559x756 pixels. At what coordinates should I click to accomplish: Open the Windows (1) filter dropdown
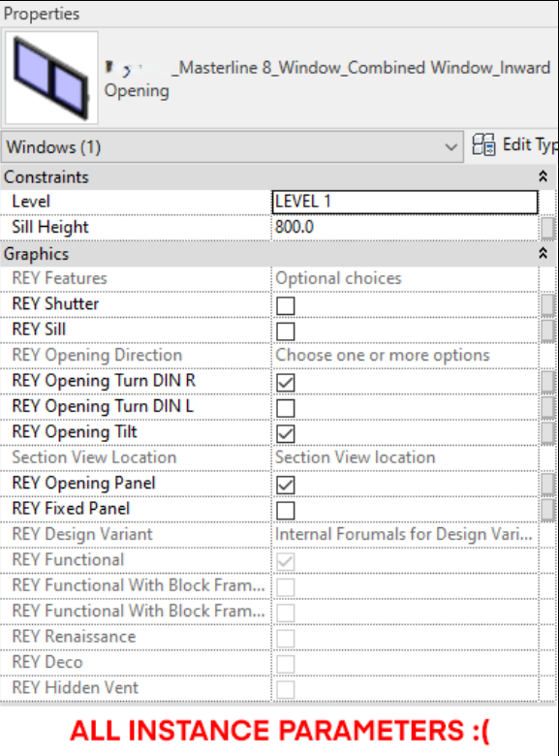(233, 146)
